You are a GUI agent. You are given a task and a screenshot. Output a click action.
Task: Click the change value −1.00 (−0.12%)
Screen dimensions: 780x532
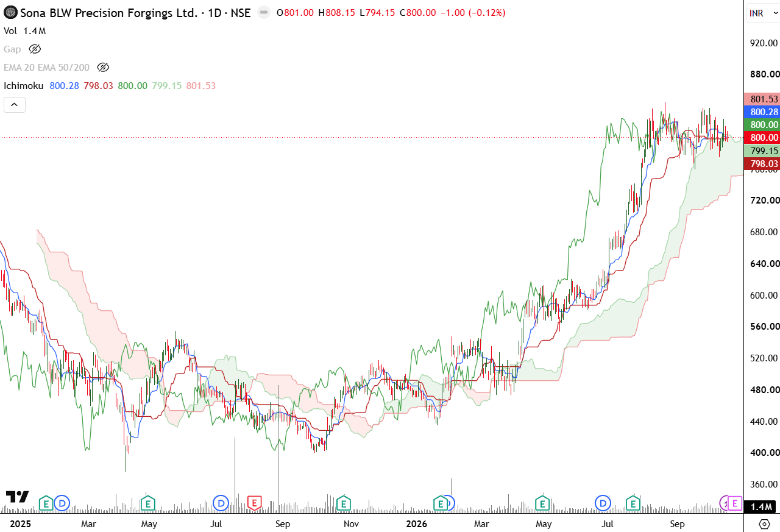click(x=472, y=12)
